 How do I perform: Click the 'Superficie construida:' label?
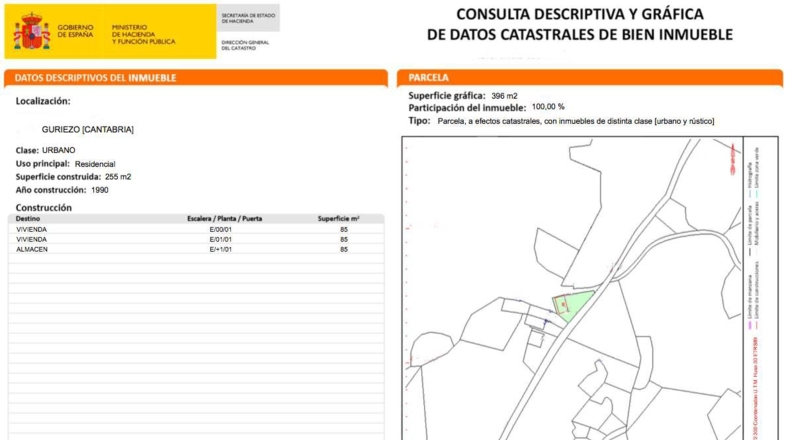pyautogui.click(x=58, y=177)
